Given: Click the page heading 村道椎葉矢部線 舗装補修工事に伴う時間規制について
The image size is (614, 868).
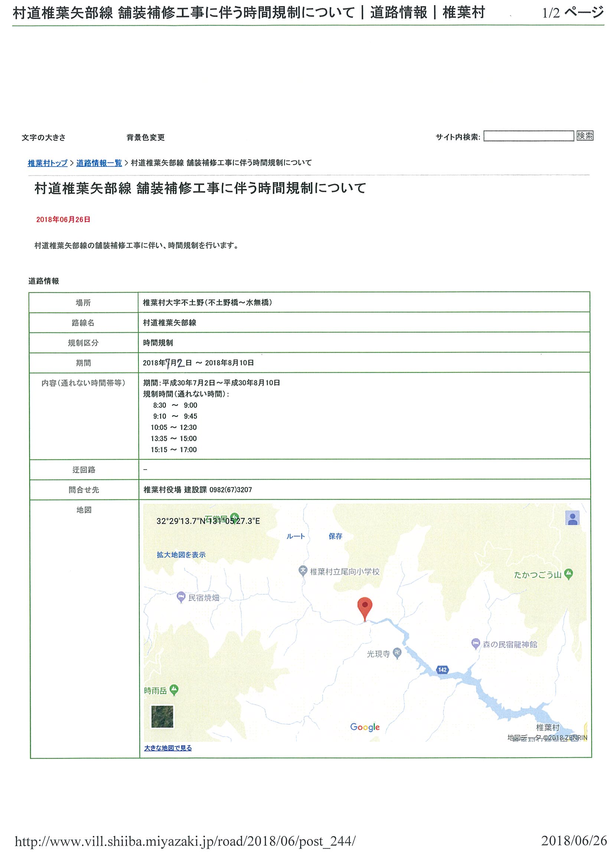Looking at the screenshot, I should 200,188.
